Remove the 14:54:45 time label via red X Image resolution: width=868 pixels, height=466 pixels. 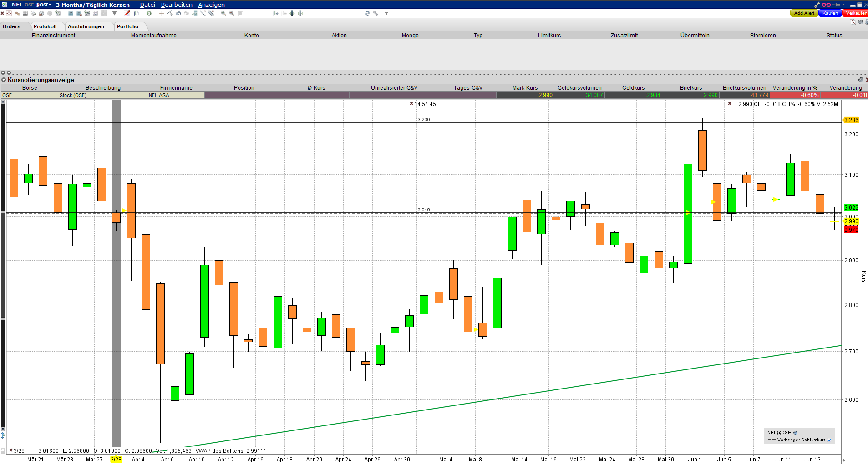[411, 104]
